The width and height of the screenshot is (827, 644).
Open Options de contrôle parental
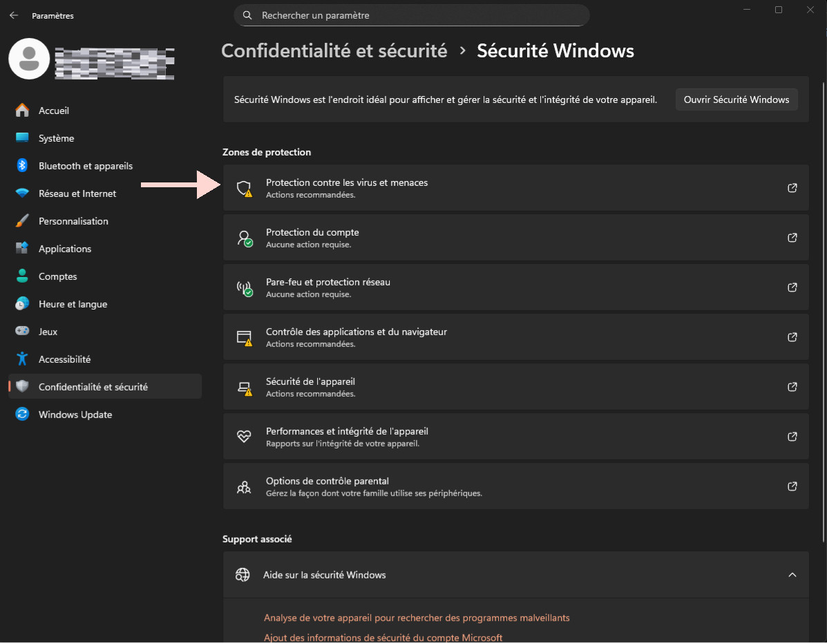coord(515,486)
